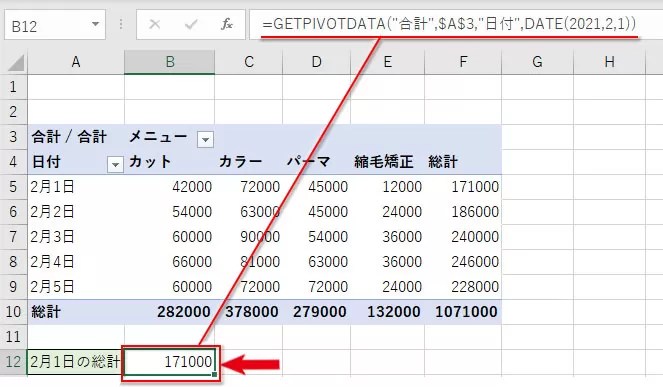This screenshot has height=387, width=663.
Task: Select row 10 header
Action: pyautogui.click(x=14, y=312)
